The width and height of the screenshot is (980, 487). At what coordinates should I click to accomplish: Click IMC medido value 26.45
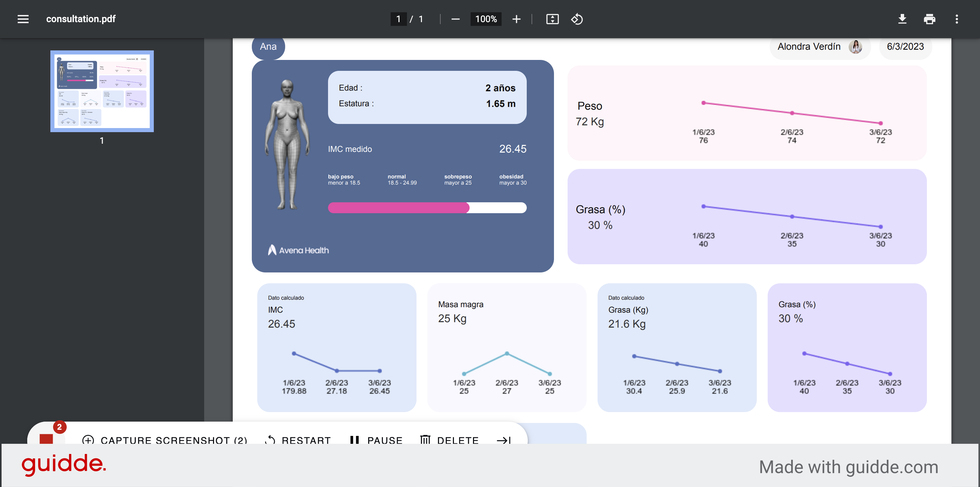point(513,149)
